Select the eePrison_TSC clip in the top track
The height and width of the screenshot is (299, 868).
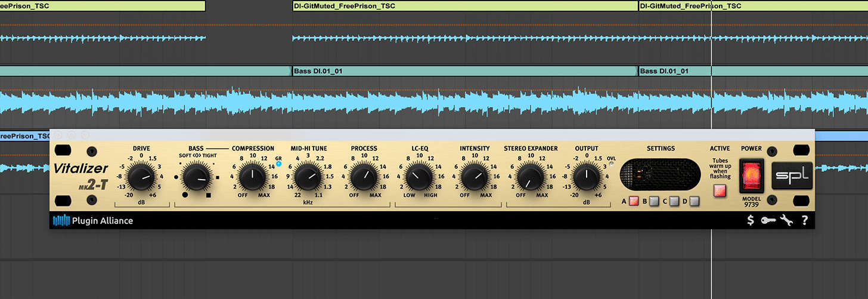pos(103,6)
